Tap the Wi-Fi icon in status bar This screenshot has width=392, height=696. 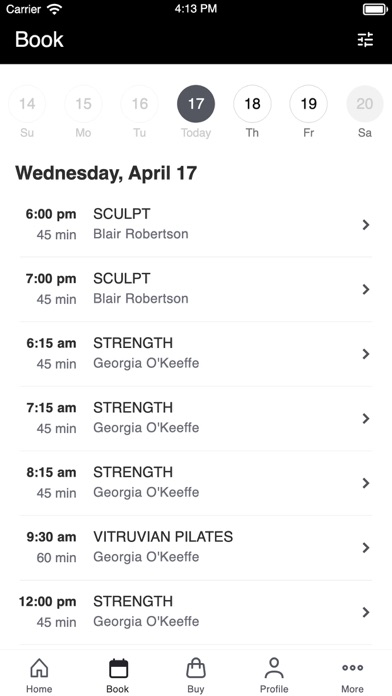click(54, 9)
